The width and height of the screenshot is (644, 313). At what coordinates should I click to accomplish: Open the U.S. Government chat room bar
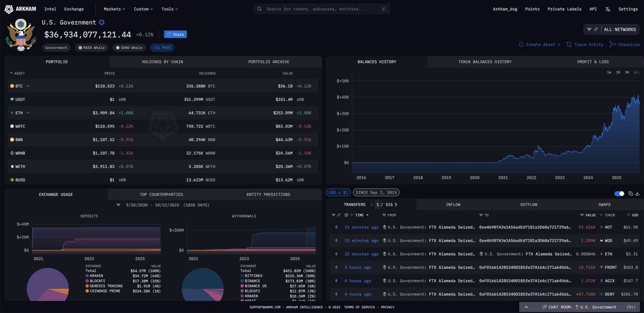pyautogui.click(x=581, y=307)
